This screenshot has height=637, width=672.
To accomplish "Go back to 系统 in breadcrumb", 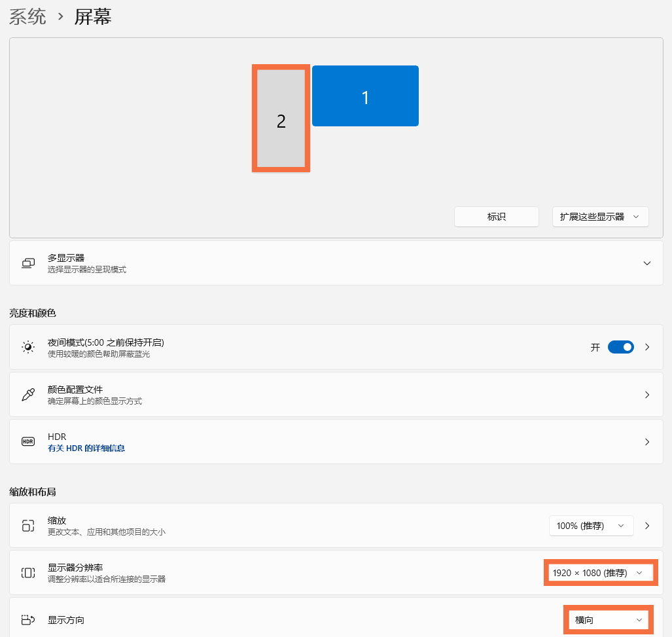I will pos(27,17).
